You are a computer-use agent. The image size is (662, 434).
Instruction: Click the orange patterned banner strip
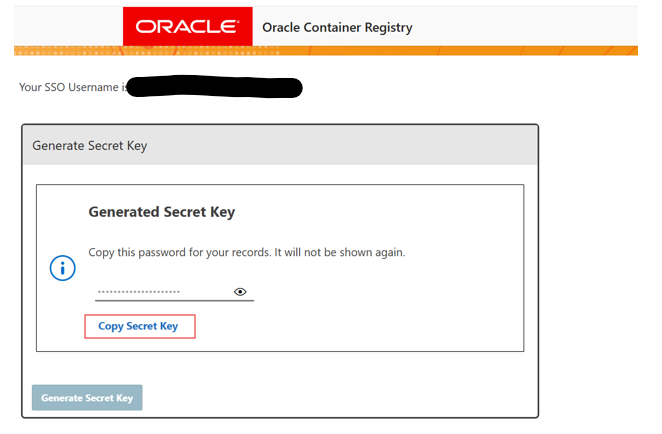click(x=400, y=50)
